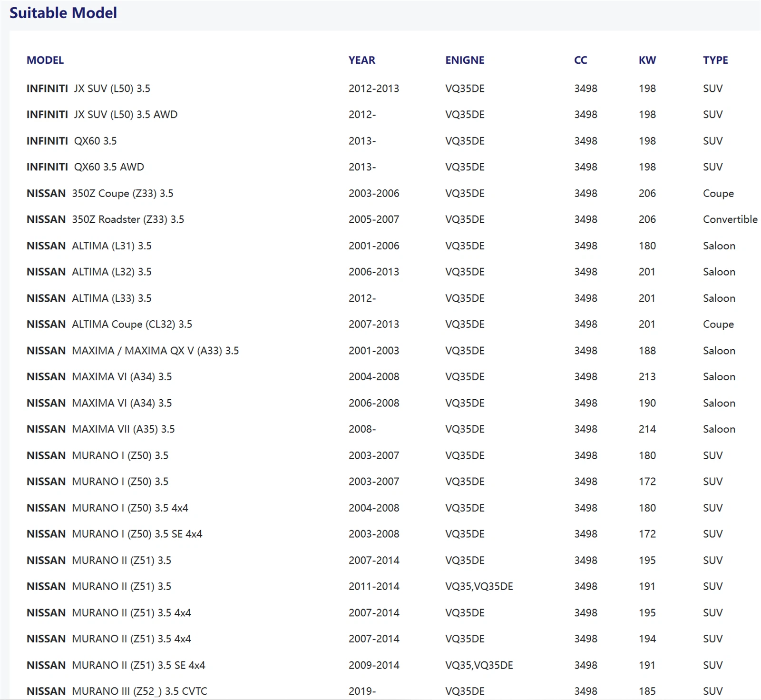Click the year 2006-2013 cell
761x700 pixels.
point(374,272)
